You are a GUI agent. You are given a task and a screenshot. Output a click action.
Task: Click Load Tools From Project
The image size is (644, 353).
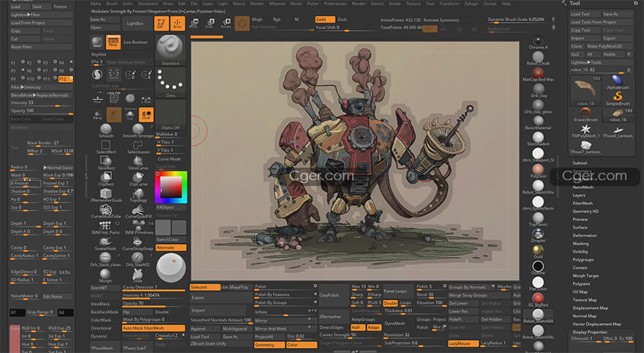coord(602,22)
